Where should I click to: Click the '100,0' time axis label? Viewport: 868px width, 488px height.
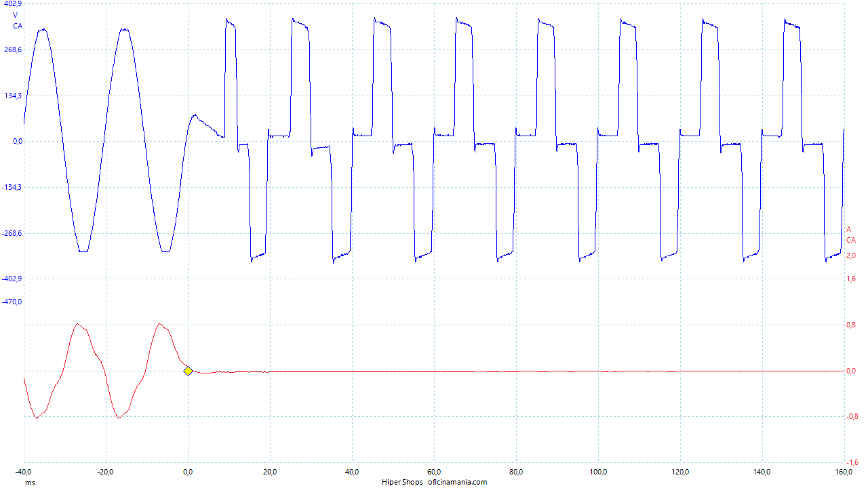point(598,472)
